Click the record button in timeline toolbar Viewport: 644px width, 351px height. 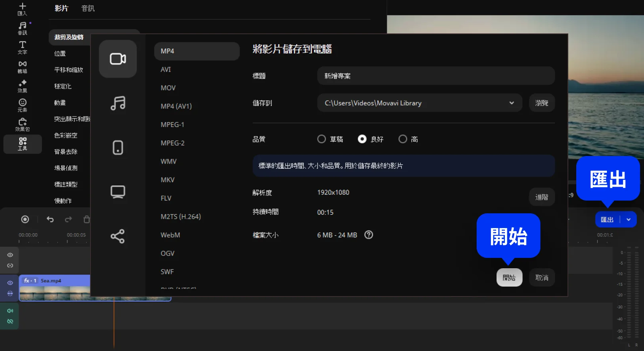click(25, 219)
